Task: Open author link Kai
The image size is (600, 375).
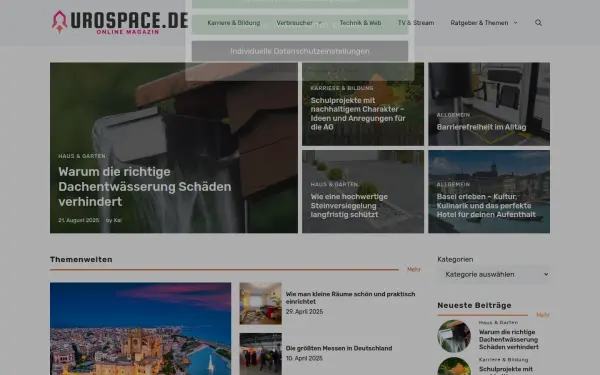Action: (x=117, y=220)
